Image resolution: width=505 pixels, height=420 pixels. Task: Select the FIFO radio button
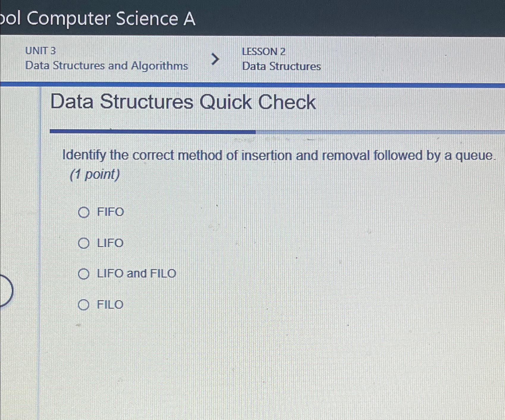[x=84, y=212]
